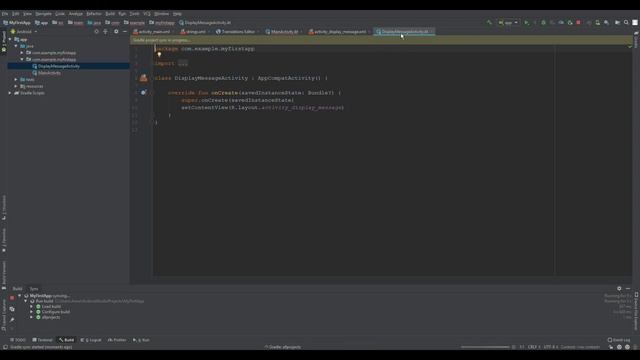Collapse the Run build node
640x360 pixels.
point(26,301)
